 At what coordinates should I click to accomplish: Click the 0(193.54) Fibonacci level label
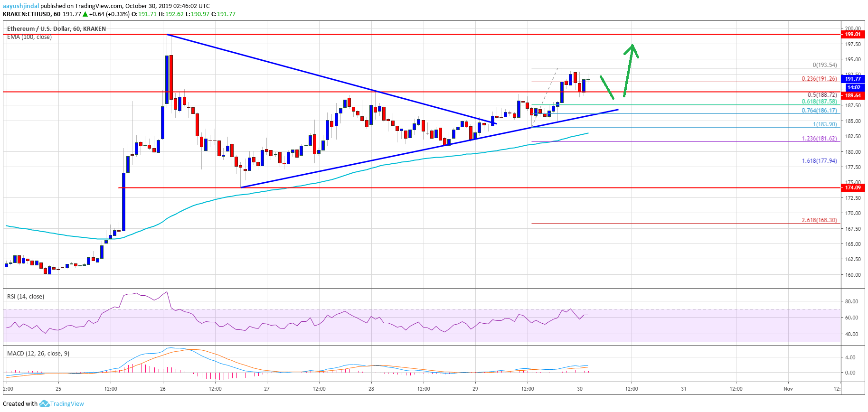(825, 65)
